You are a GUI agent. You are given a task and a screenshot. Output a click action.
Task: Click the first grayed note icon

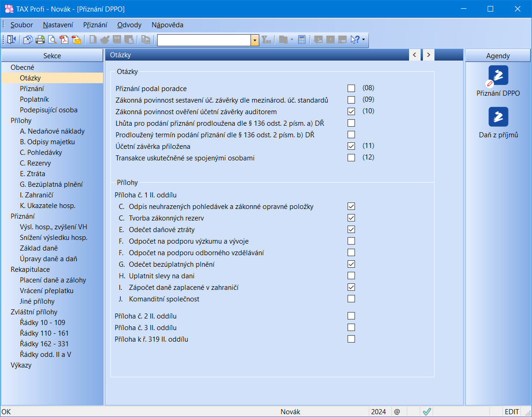318,40
